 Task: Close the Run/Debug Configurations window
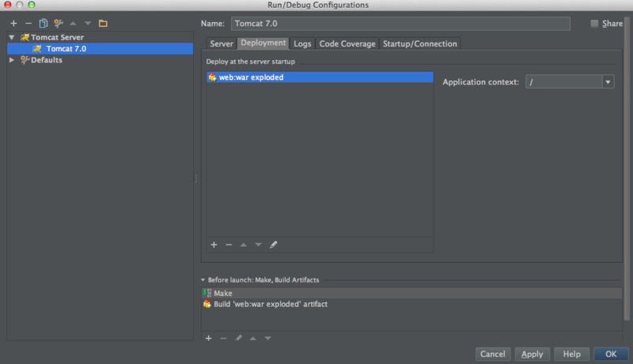click(x=8, y=5)
